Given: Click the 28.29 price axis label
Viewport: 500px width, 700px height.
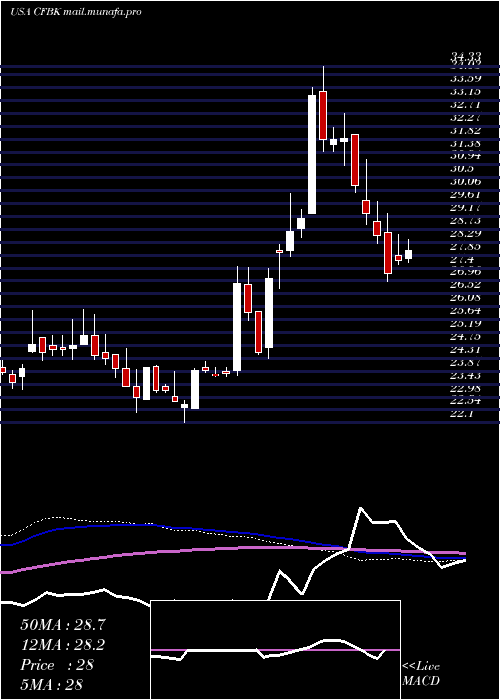Looking at the screenshot, I should 466,233.
